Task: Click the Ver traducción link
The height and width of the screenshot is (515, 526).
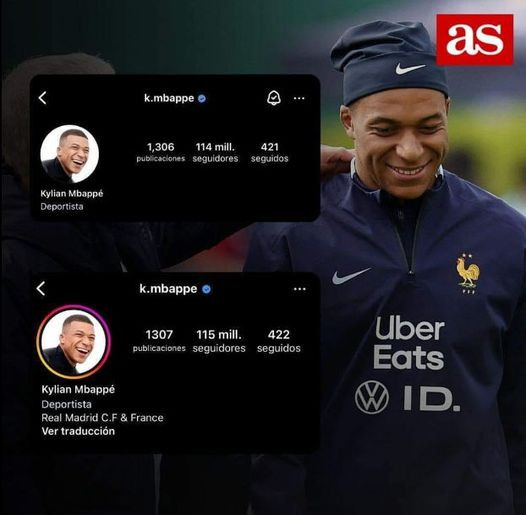Action: [x=78, y=431]
